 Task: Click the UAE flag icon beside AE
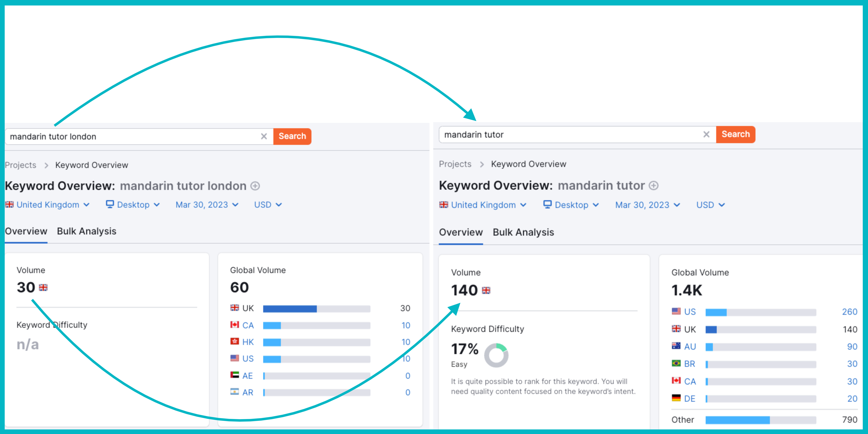(235, 375)
